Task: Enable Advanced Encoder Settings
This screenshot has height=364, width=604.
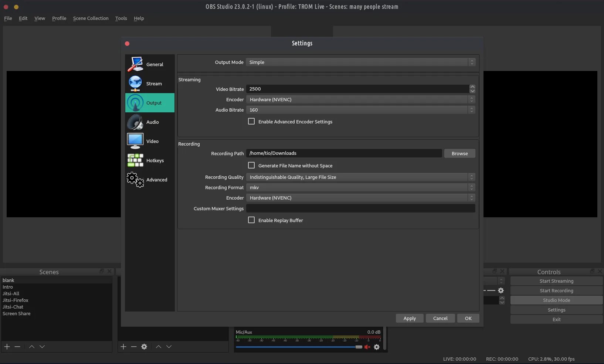Action: [251, 121]
